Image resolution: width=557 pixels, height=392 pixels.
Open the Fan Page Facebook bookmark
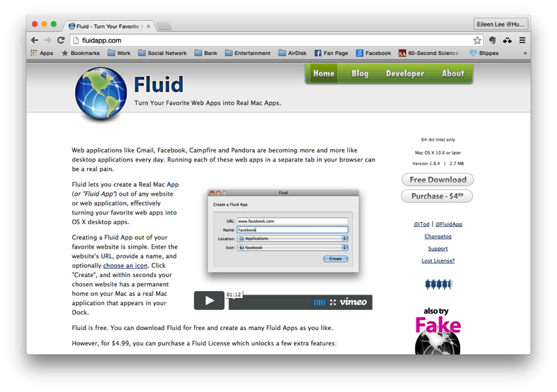[331, 53]
